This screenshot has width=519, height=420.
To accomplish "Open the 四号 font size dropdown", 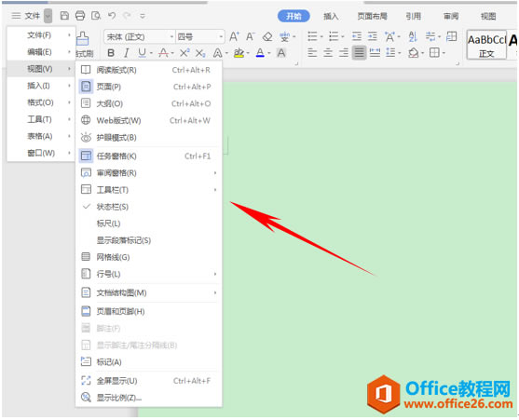I will point(200,36).
